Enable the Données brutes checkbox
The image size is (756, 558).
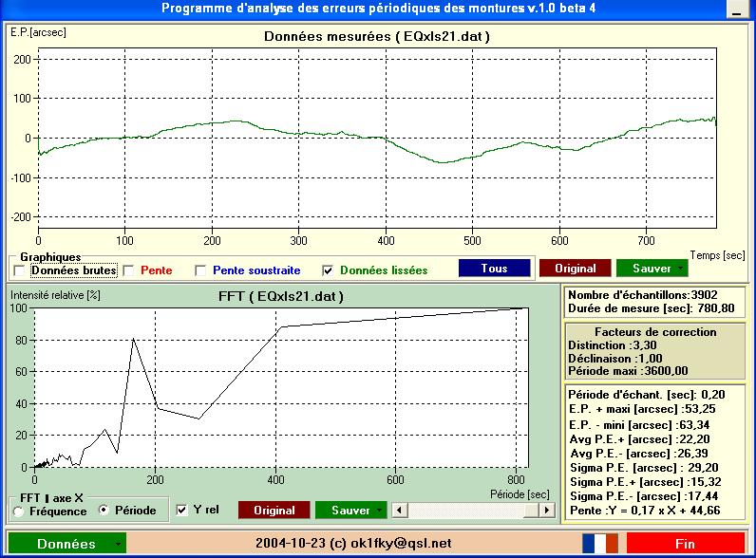[x=20, y=270]
